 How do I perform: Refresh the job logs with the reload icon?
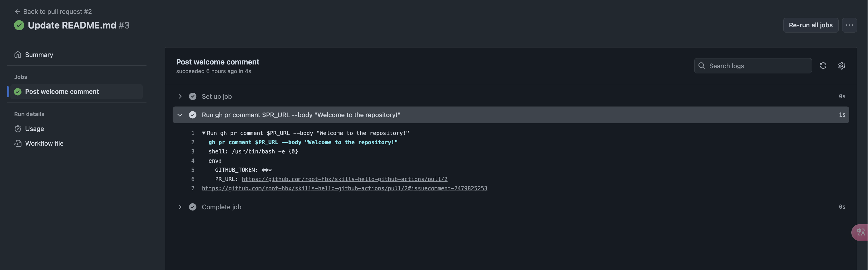[x=823, y=65]
